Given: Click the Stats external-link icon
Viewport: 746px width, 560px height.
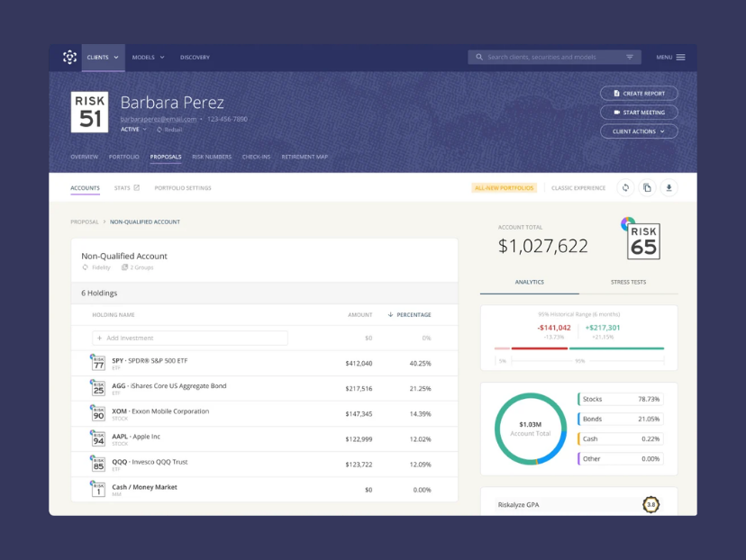Looking at the screenshot, I should click(137, 188).
